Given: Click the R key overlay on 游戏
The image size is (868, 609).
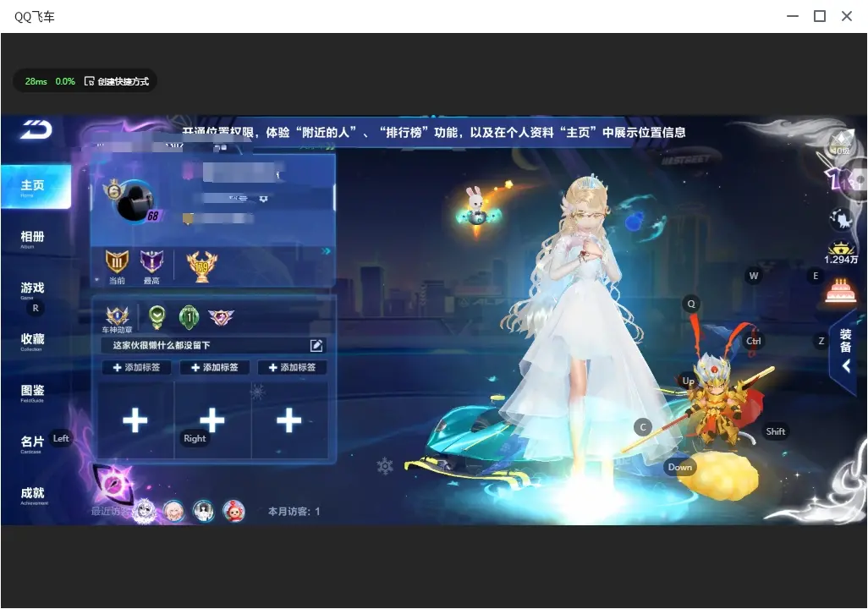Looking at the screenshot, I should pyautogui.click(x=36, y=309).
